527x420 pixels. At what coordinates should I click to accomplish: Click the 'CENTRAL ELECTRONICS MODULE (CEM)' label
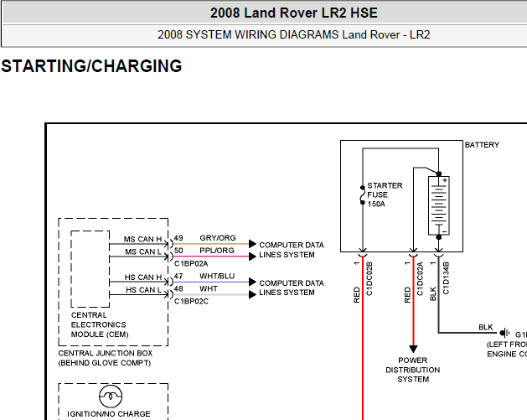(100, 324)
